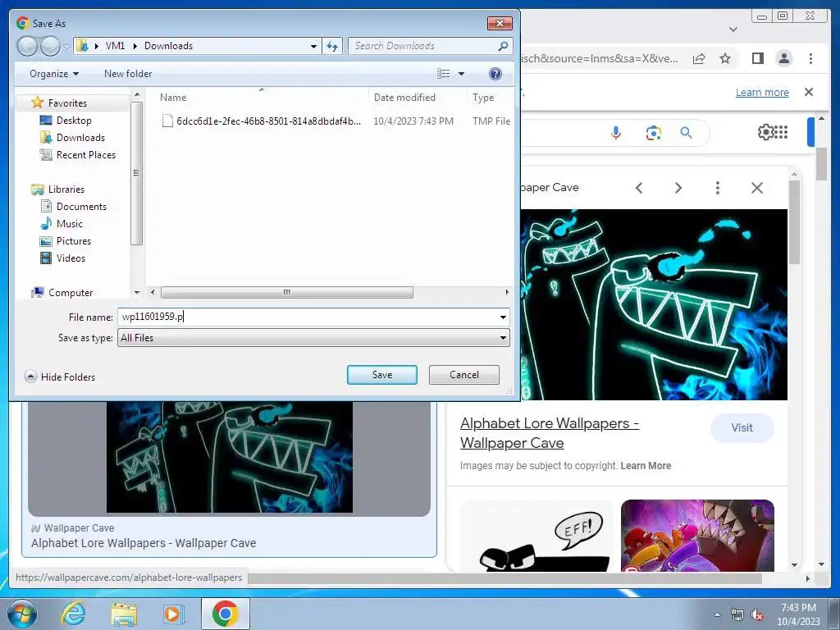Image resolution: width=840 pixels, height=630 pixels.
Task: Sort by the Type column header
Action: 483,98
